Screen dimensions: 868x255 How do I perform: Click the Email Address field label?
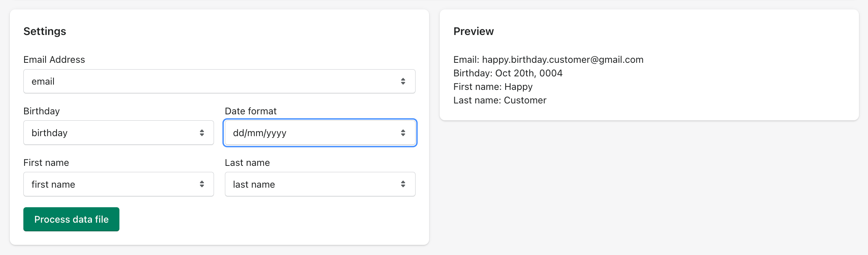click(x=54, y=60)
